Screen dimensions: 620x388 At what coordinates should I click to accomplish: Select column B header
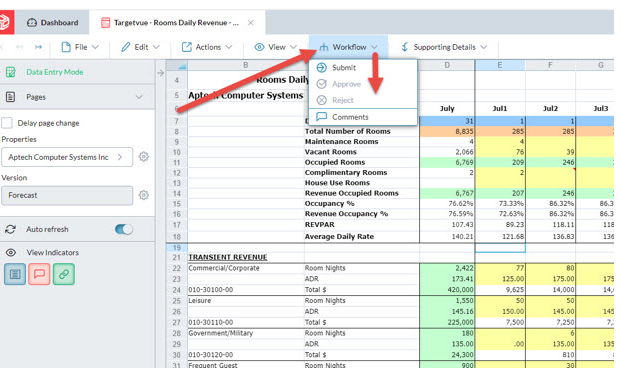tap(246, 65)
